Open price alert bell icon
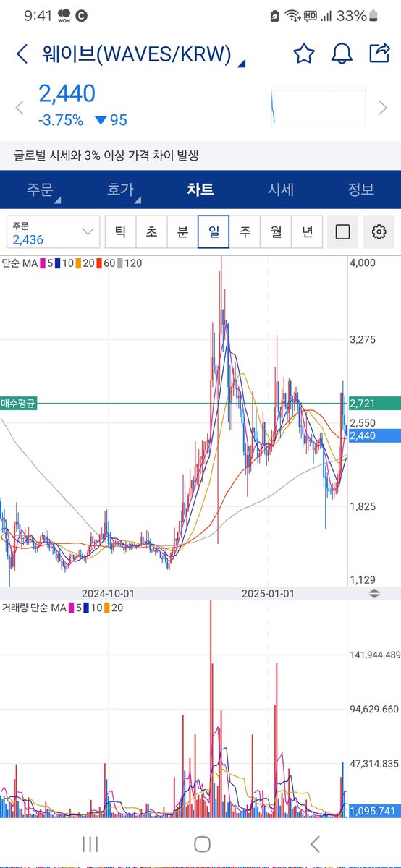This screenshot has width=401, height=868. coord(341,54)
